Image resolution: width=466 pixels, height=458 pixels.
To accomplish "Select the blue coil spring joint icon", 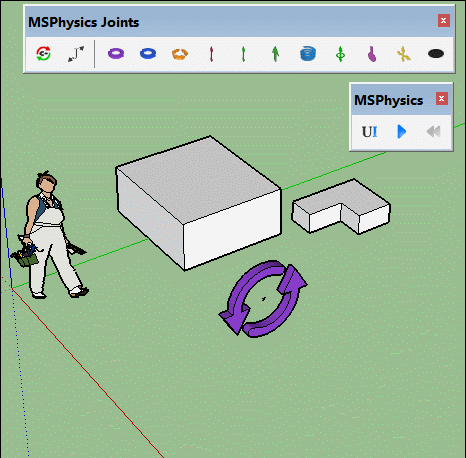I will click(308, 54).
